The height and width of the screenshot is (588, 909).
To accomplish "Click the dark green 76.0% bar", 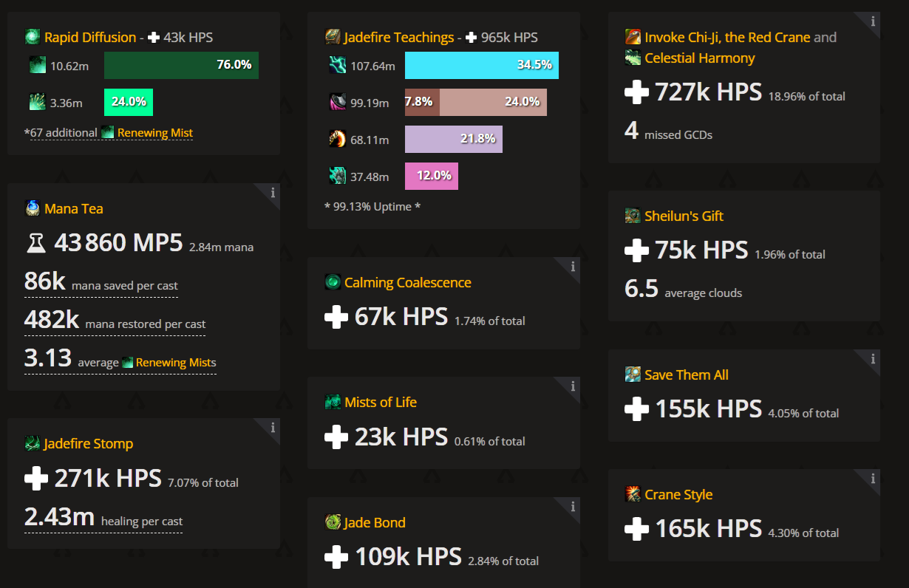I will click(181, 65).
